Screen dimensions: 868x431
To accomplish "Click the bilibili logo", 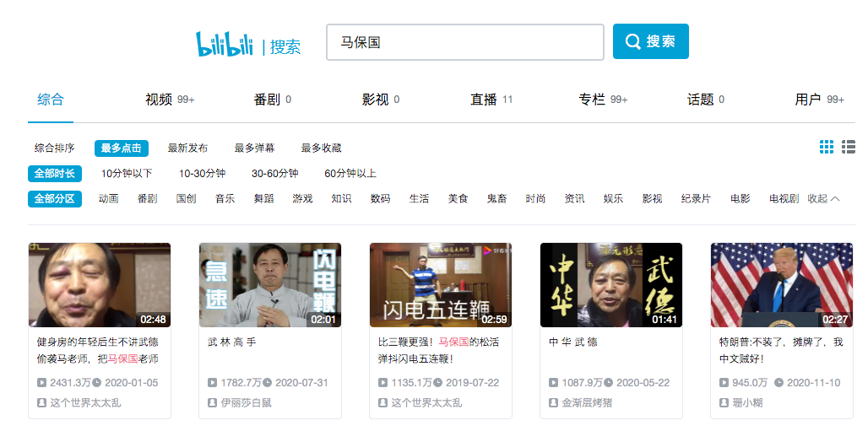I will click(x=224, y=44).
